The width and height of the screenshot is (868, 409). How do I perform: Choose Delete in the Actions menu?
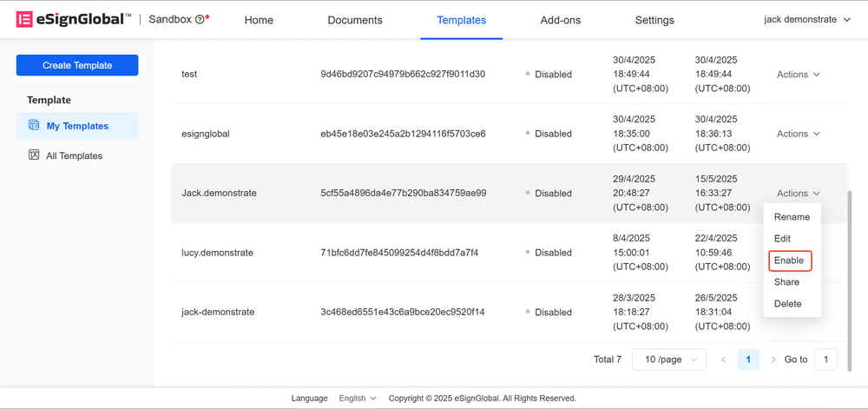coord(788,304)
